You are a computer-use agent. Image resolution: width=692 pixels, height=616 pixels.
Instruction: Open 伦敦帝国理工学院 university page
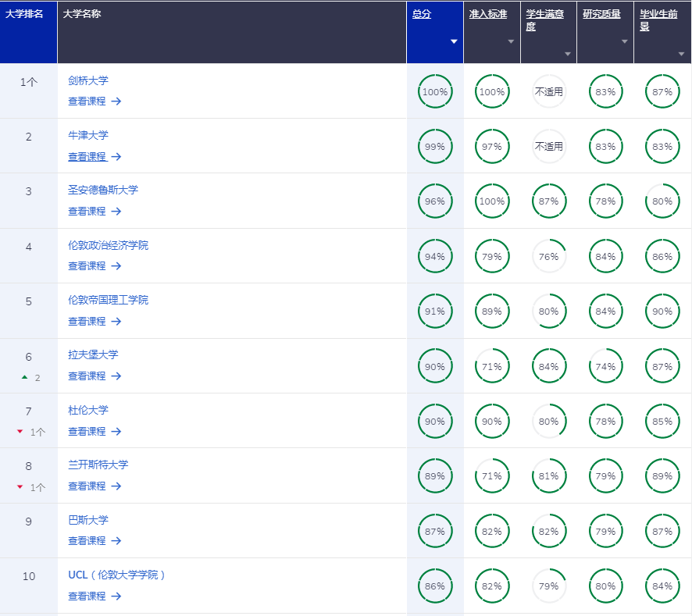click(108, 300)
